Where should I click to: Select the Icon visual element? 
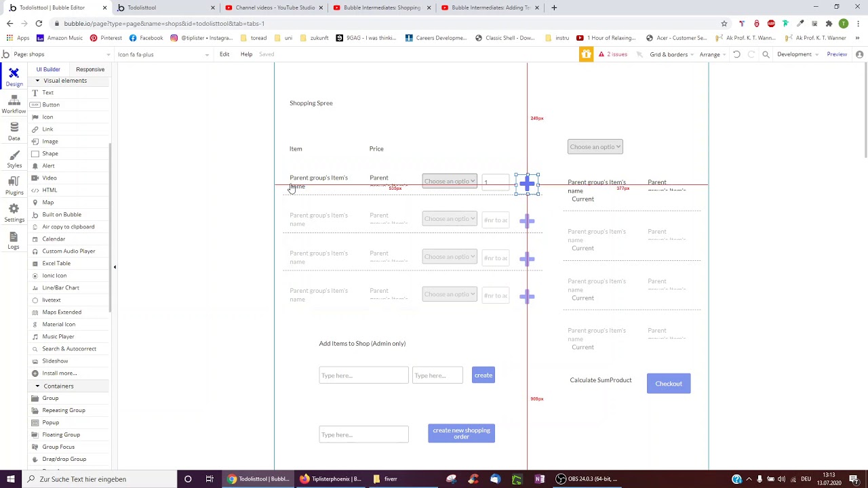point(47,117)
